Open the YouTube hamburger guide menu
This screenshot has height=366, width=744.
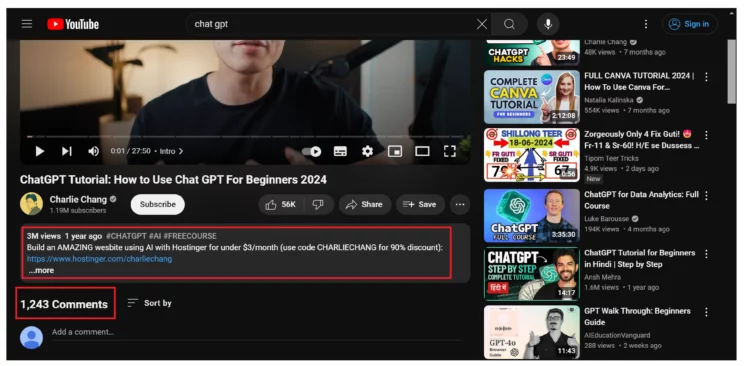click(27, 24)
